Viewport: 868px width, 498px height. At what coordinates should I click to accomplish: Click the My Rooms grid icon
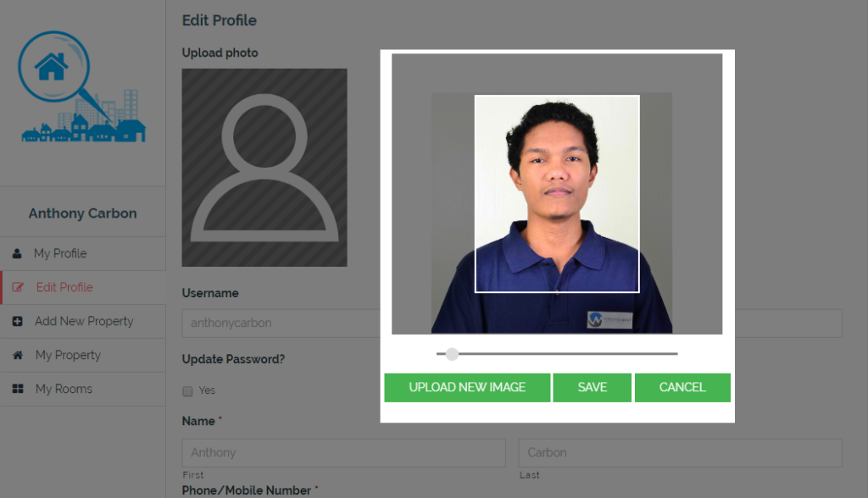pyautogui.click(x=17, y=389)
